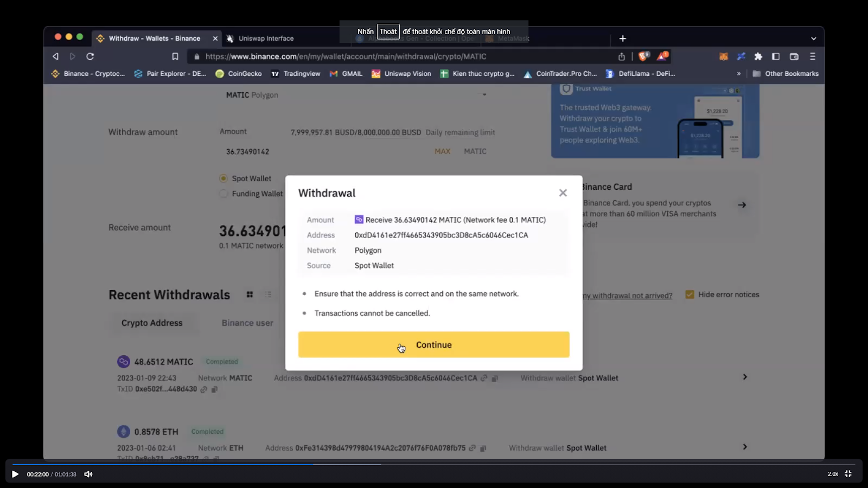Select Polygon network text in dialog
The image size is (868, 488).
[x=368, y=250]
